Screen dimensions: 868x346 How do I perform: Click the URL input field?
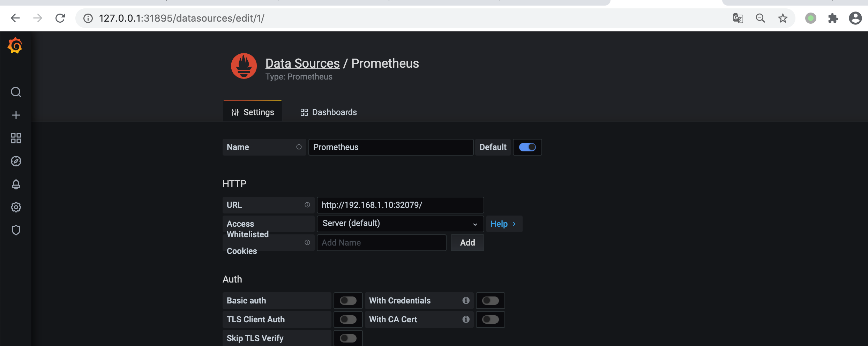(400, 205)
